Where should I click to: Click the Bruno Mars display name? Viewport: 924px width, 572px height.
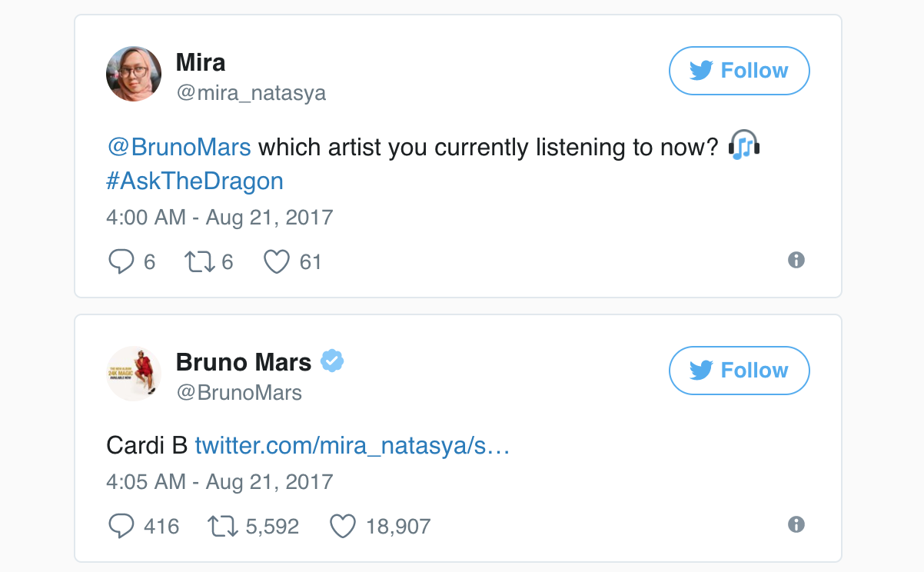point(244,361)
